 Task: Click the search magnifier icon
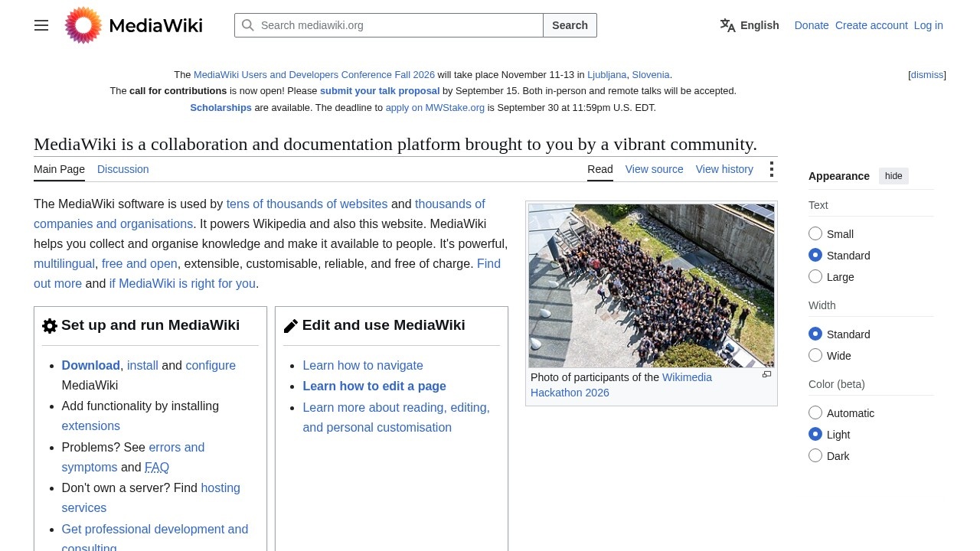[x=248, y=25]
